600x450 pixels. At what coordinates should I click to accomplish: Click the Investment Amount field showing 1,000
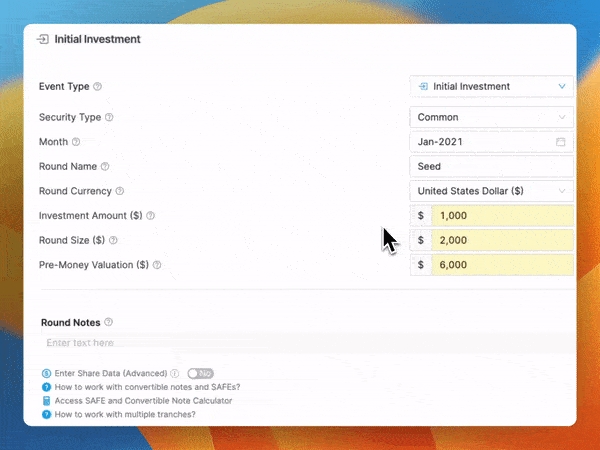click(502, 216)
